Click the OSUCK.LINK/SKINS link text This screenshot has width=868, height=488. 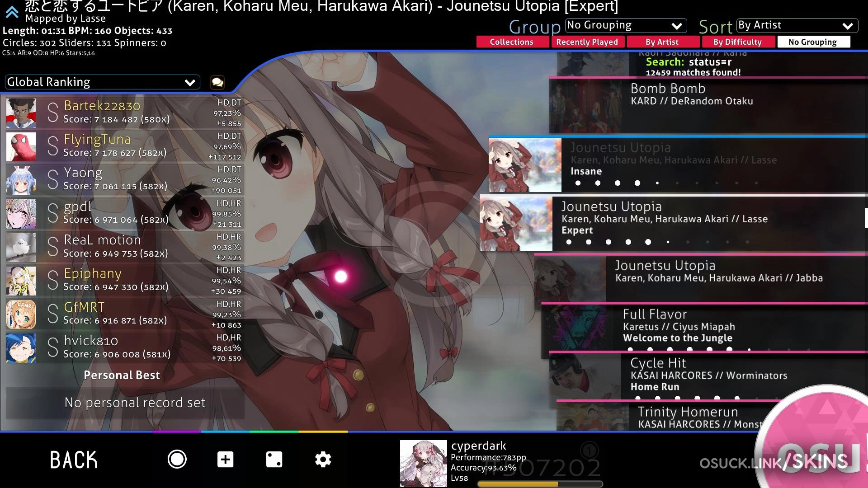pyautogui.click(x=773, y=462)
